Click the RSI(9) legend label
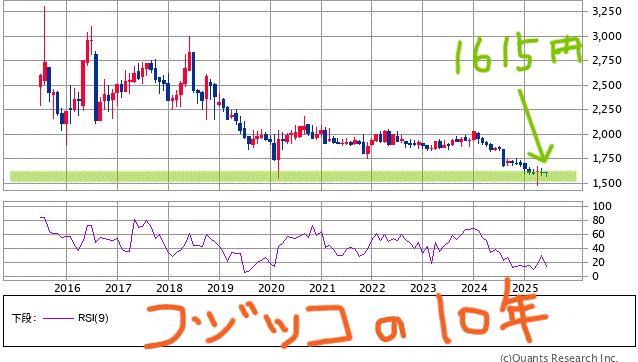The width and height of the screenshot is (638, 362). [x=93, y=318]
